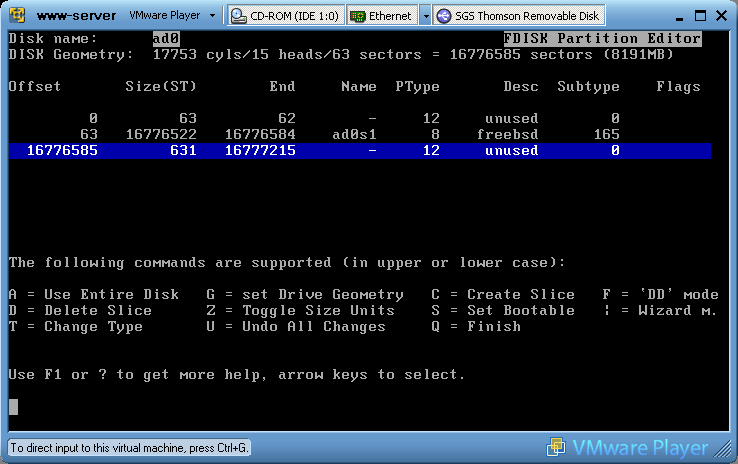Click the 'Z = Toggle Size Units' command
This screenshot has height=464, width=738.
coord(300,311)
